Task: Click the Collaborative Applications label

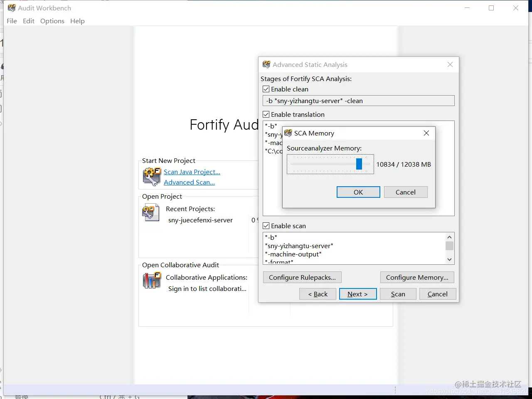Action: tap(207, 277)
